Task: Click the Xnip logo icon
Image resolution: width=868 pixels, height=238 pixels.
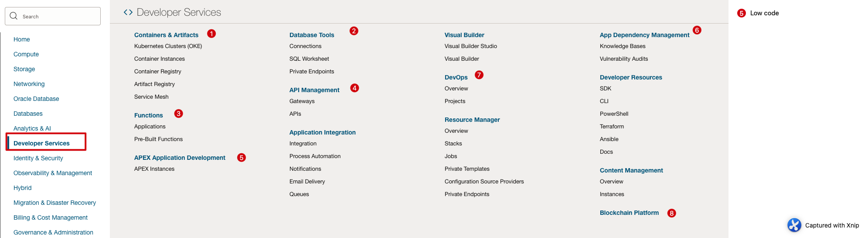Action: [794, 225]
